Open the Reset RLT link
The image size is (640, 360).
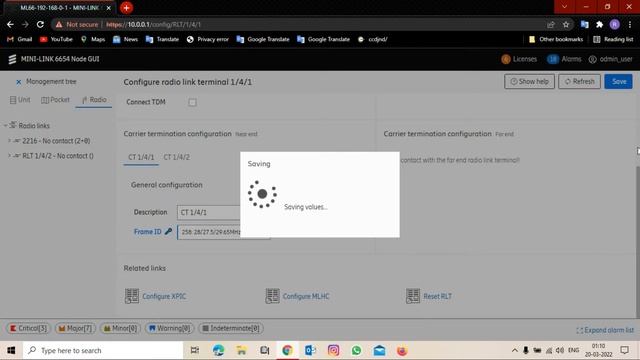[x=429, y=296]
